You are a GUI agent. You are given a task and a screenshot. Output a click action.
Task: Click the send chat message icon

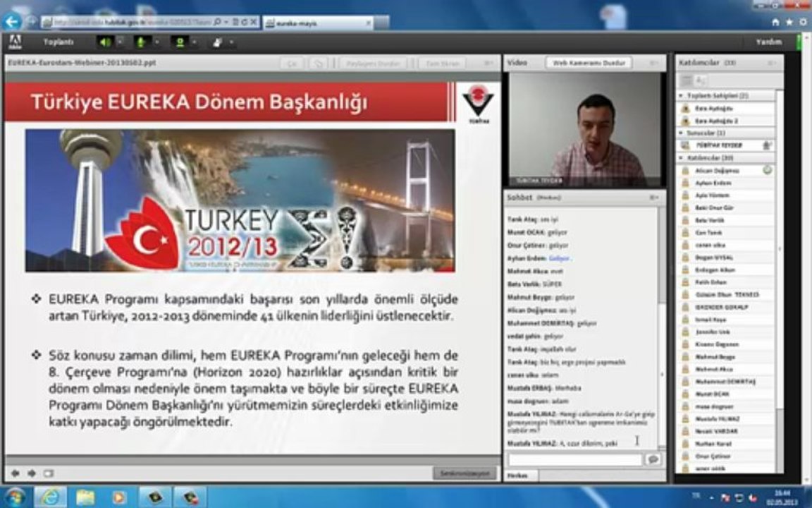tap(653, 459)
